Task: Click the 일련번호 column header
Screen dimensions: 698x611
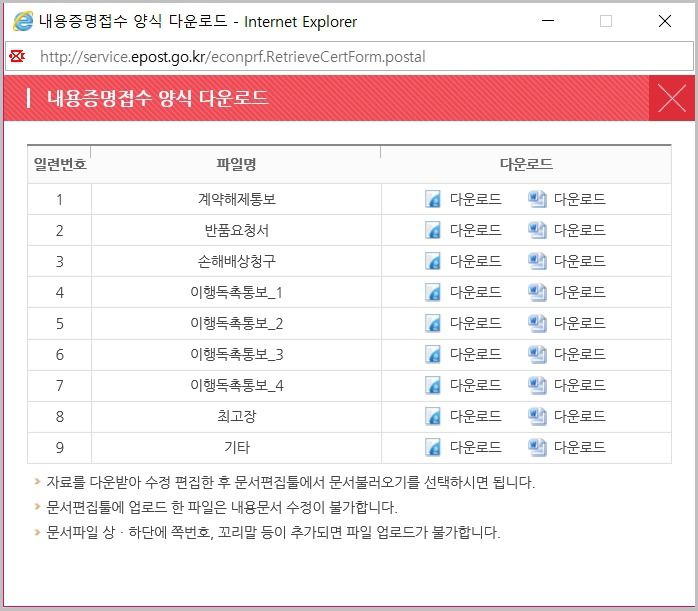Action: (x=60, y=164)
